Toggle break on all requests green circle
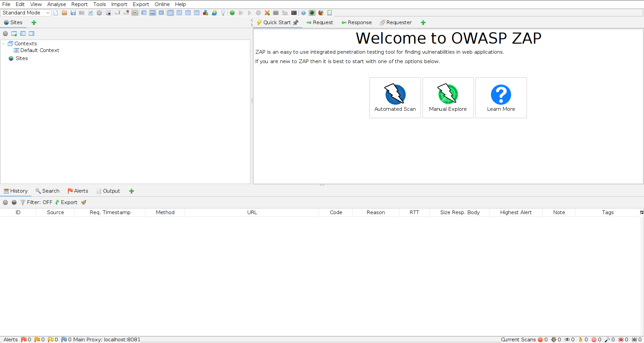The image size is (644, 343). click(232, 13)
